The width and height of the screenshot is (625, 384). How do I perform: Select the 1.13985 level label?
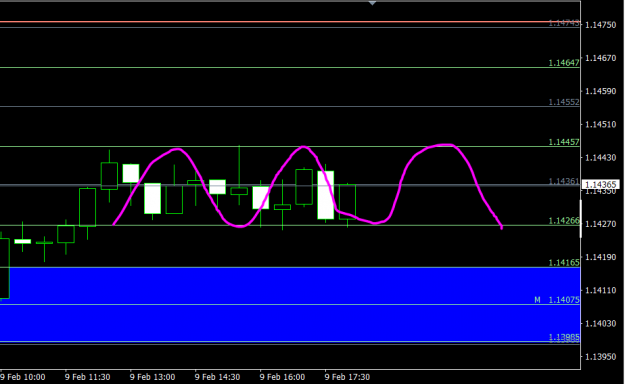point(564,337)
